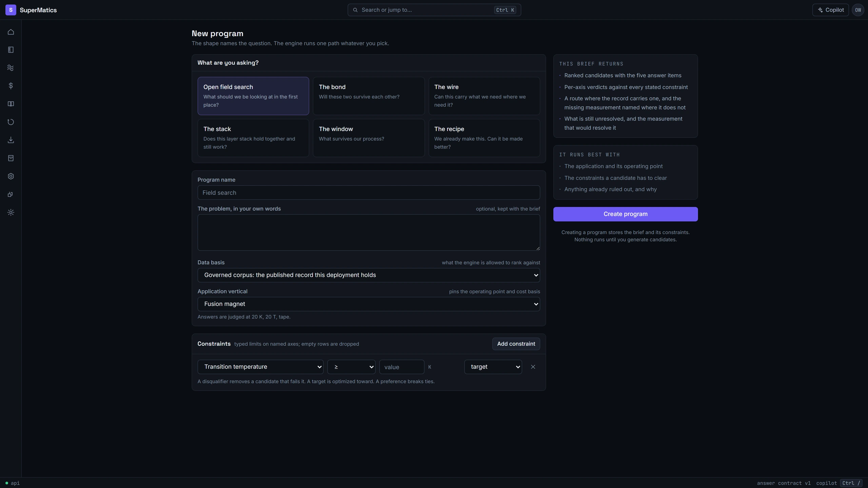Click 'optional, kept with the brief' hint
Image resolution: width=868 pixels, height=488 pixels.
[x=508, y=209]
